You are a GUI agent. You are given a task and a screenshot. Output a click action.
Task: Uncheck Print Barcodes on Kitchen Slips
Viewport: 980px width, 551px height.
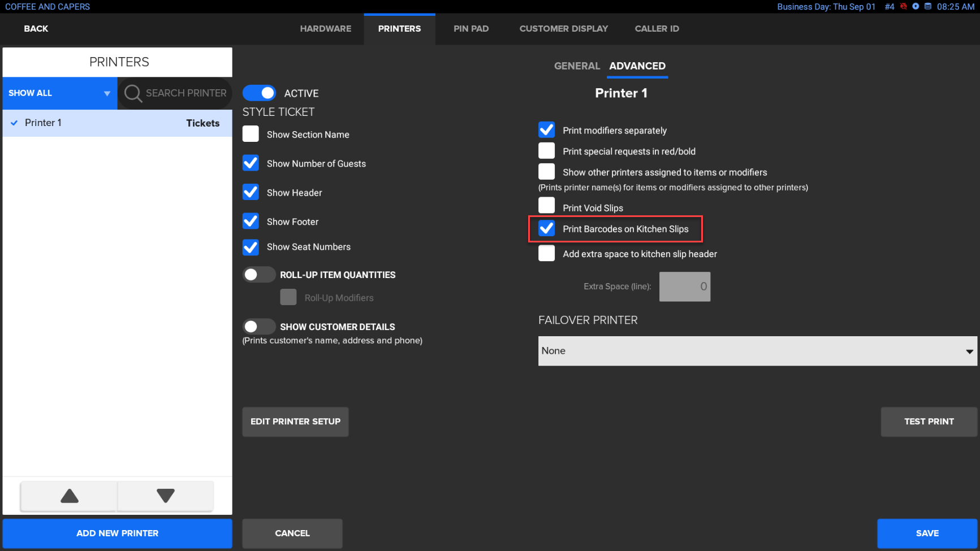pos(546,228)
